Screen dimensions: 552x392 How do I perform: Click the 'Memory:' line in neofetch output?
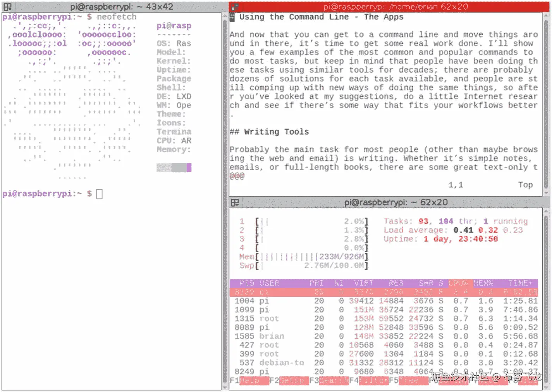click(174, 149)
